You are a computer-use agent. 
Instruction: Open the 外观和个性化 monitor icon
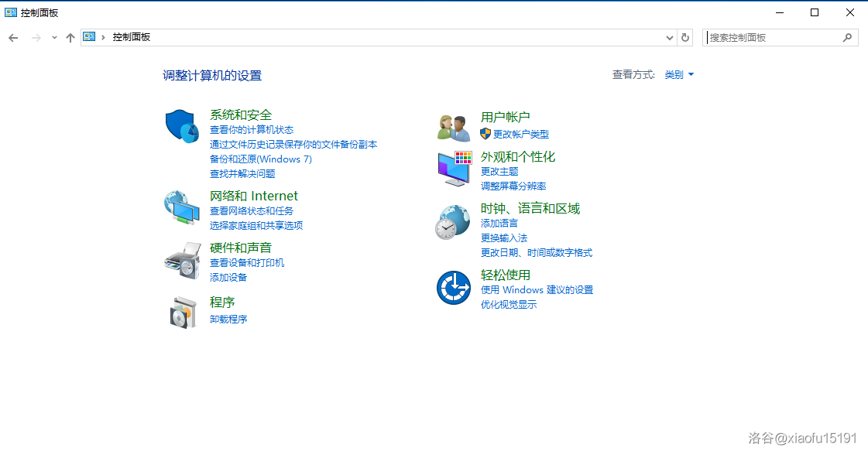click(x=455, y=169)
